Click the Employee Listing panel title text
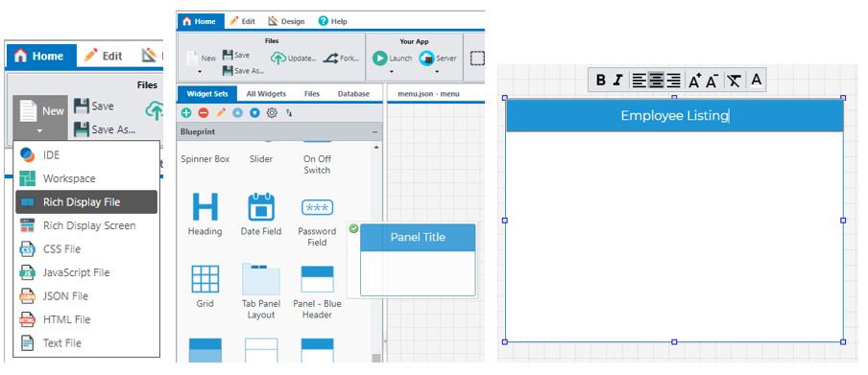Viewport: 868px width, 375px height. pos(674,116)
